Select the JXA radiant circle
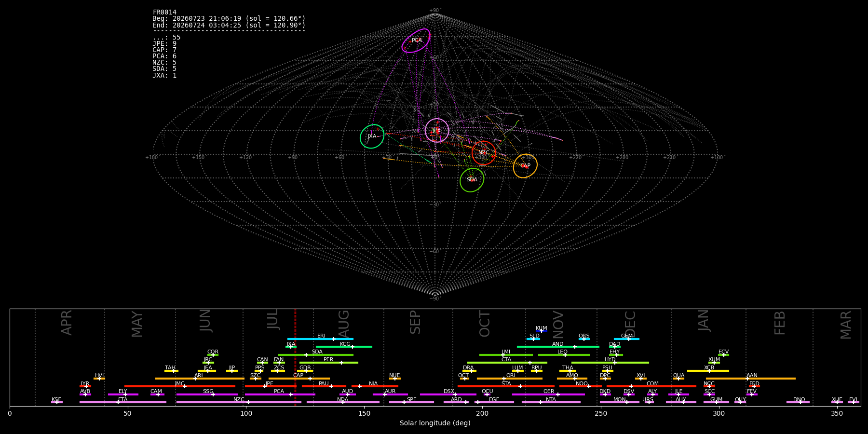Viewport: 868px width, 434px height. 372,136
